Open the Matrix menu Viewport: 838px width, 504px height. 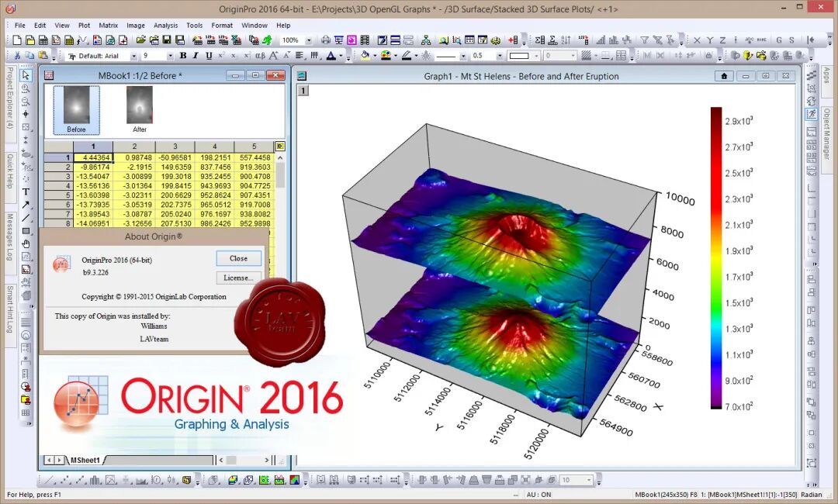click(x=108, y=25)
